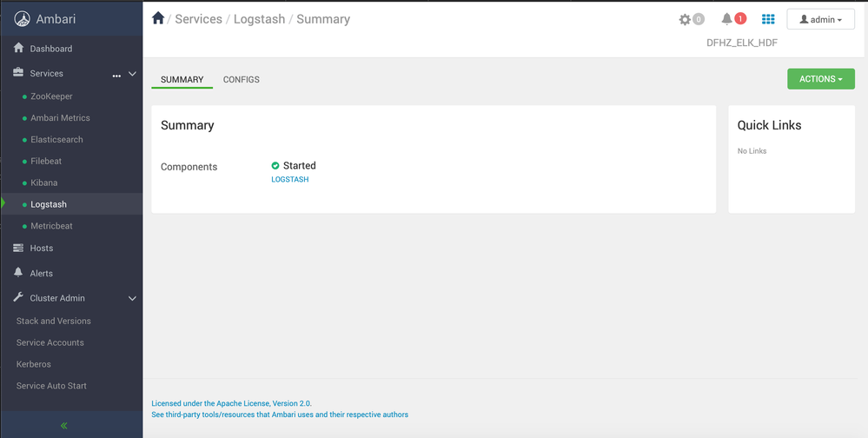868x438 pixels.
Task: Open the home breadcrumb icon
Action: [158, 18]
